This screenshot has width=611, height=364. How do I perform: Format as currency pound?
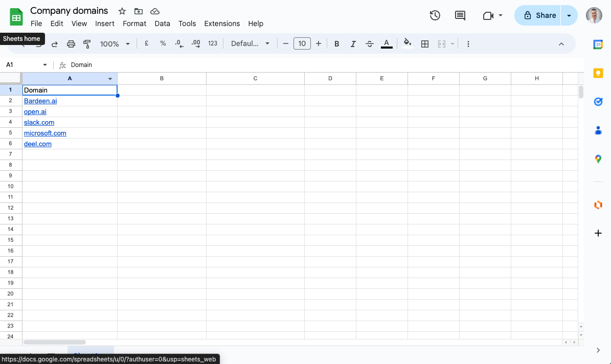point(147,43)
